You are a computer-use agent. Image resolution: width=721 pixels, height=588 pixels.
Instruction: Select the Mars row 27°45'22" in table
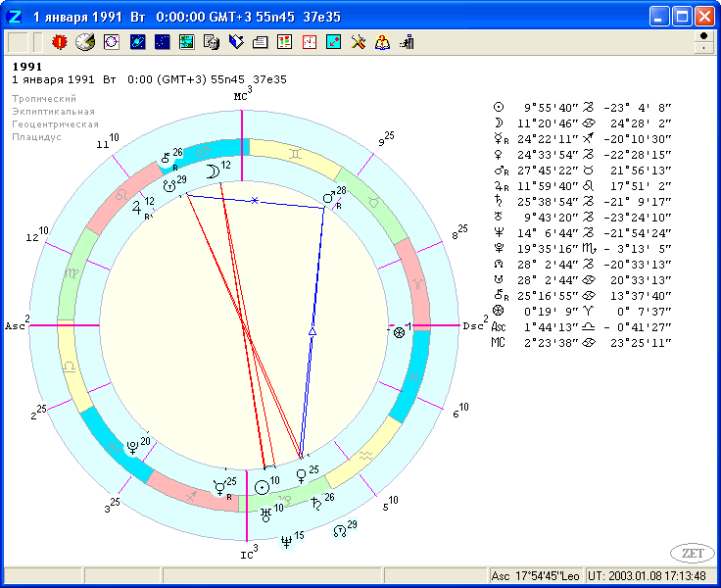[582, 171]
